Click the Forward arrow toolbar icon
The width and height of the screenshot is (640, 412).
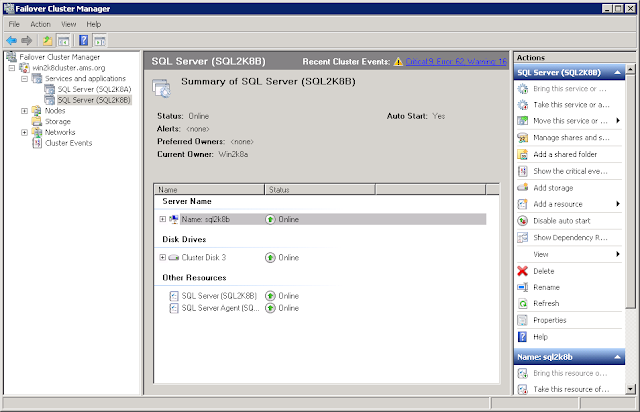pyautogui.click(x=27, y=40)
